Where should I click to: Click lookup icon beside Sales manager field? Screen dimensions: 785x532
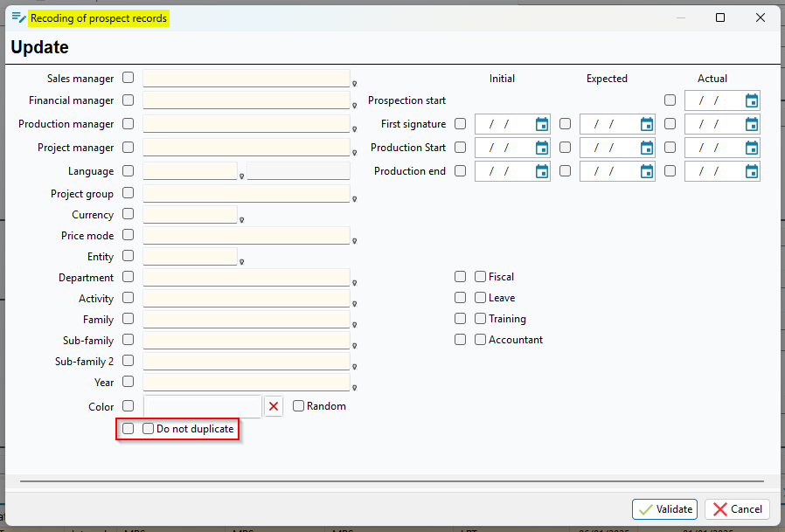pyautogui.click(x=355, y=84)
